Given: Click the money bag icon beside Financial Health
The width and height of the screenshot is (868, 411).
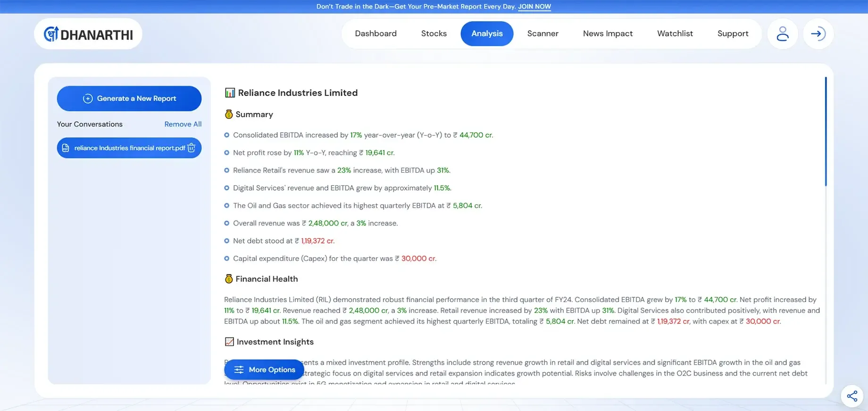Looking at the screenshot, I should (x=229, y=279).
